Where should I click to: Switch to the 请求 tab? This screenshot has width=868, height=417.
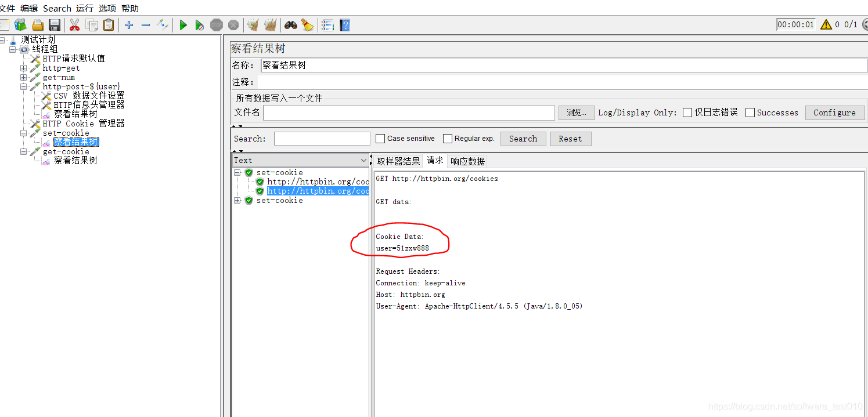click(435, 161)
